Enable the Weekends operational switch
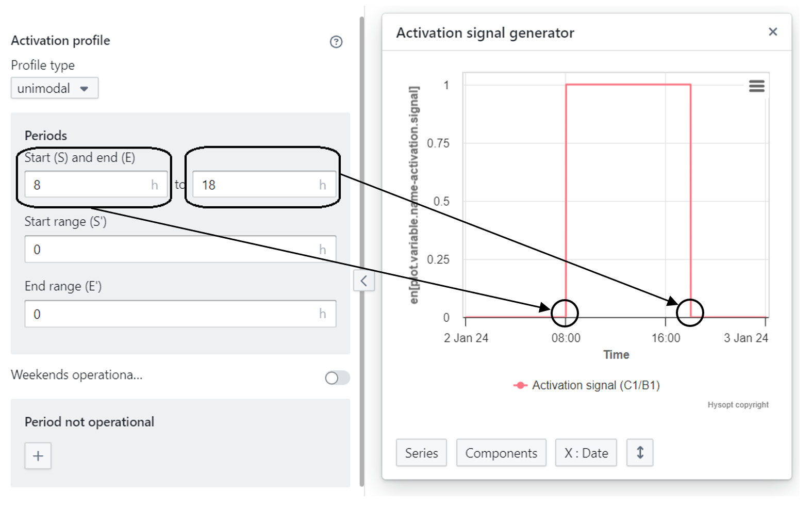The image size is (812, 509). pos(337,378)
